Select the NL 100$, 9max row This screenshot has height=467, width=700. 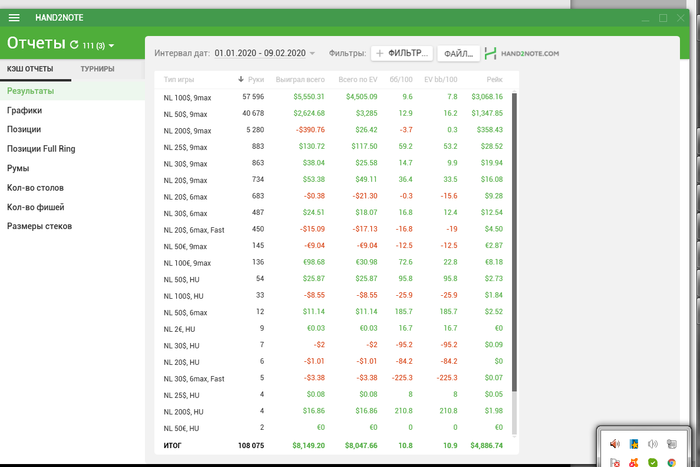pyautogui.click(x=333, y=97)
